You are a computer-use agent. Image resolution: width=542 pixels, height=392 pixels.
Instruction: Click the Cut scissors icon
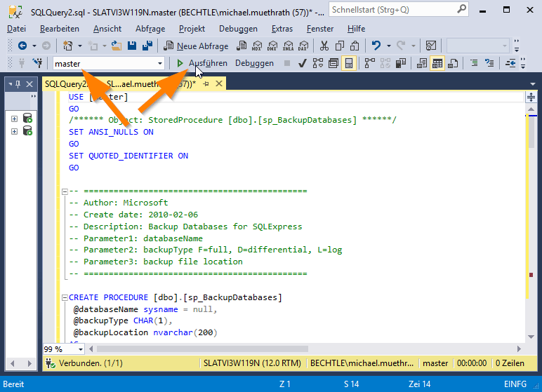coord(324,46)
